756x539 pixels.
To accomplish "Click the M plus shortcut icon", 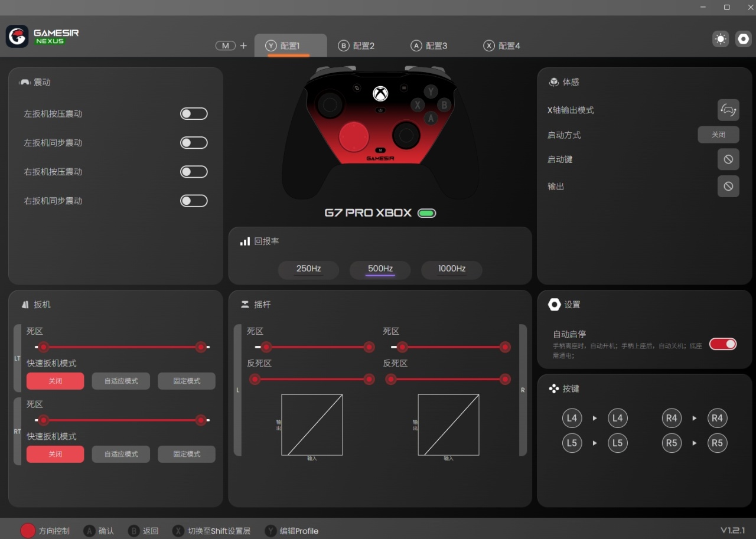I will pos(232,45).
